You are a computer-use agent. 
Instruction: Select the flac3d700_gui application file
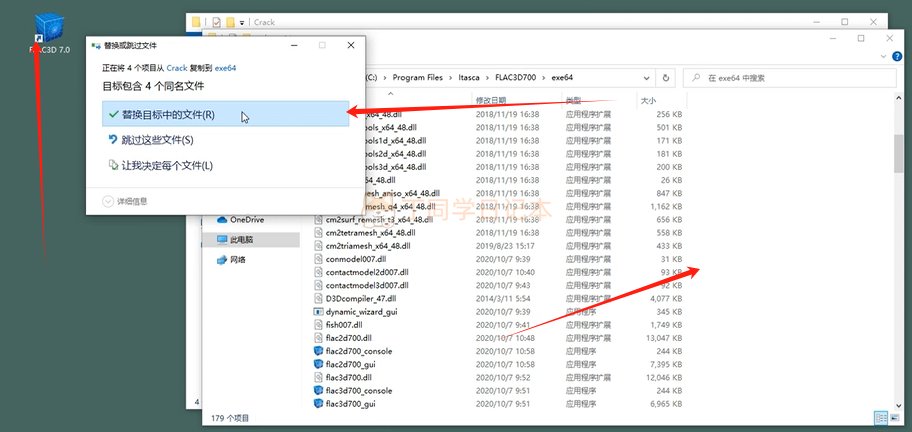[350, 404]
